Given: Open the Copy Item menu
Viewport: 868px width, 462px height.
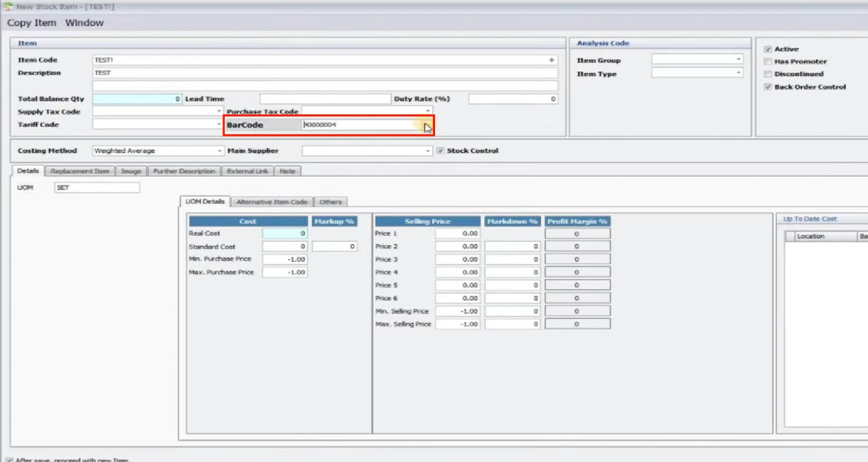Looking at the screenshot, I should pyautogui.click(x=31, y=23).
